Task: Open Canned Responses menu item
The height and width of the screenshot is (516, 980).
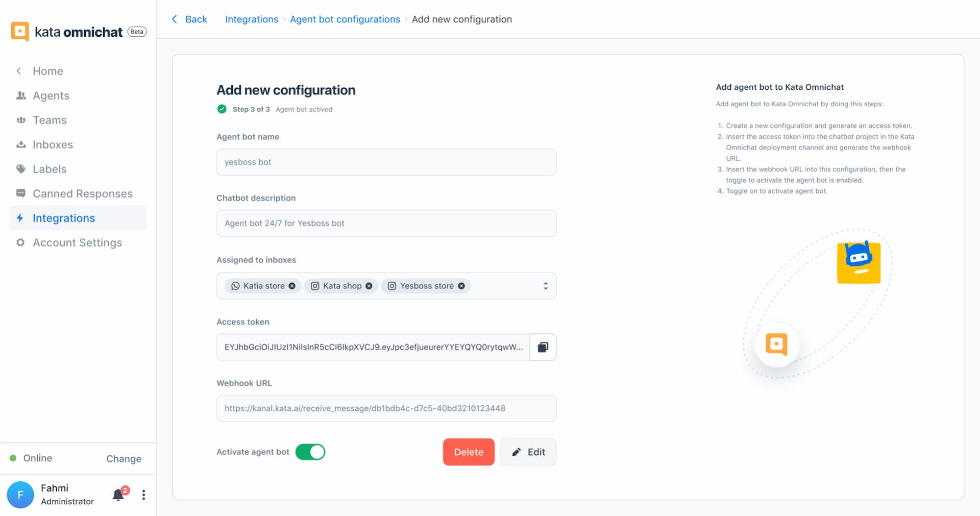Action: coord(83,193)
